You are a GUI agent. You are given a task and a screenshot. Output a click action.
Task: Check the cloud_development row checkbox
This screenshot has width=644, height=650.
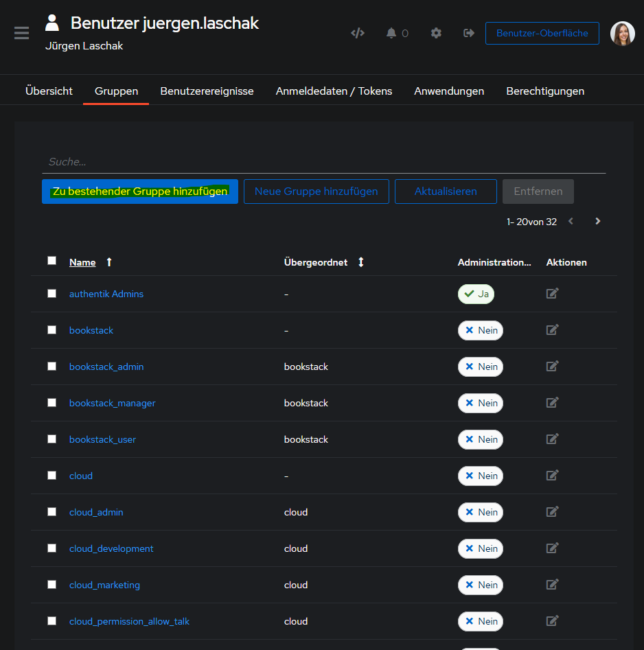pyautogui.click(x=51, y=548)
